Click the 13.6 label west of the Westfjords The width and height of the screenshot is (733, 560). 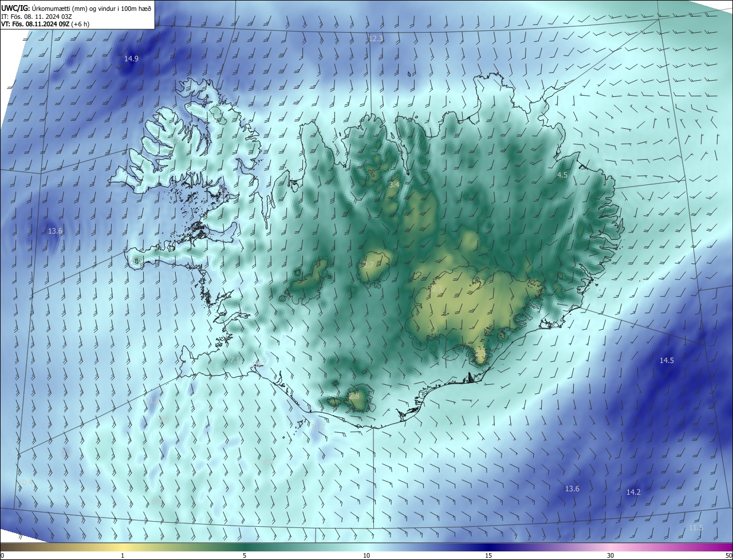tap(55, 231)
